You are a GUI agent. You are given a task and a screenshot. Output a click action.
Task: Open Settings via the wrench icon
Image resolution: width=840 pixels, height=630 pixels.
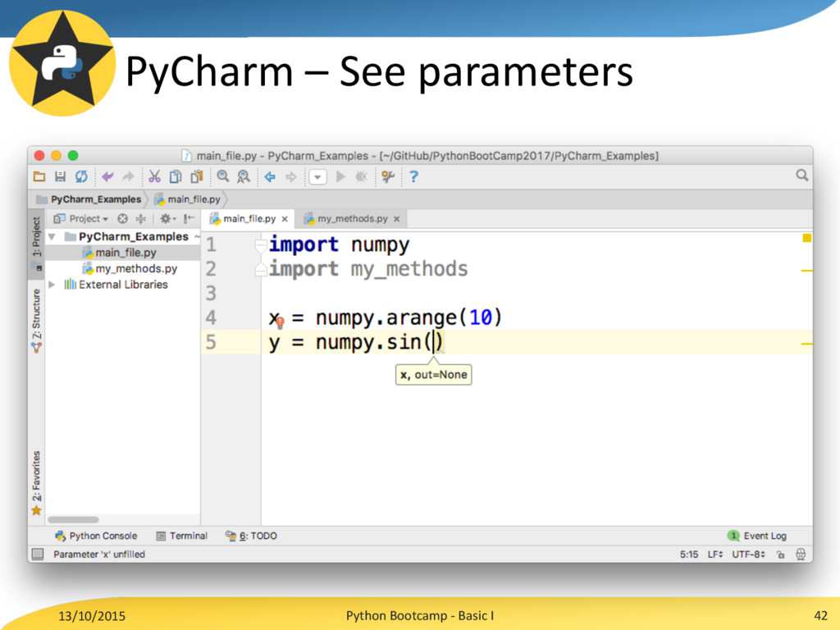[x=388, y=176]
